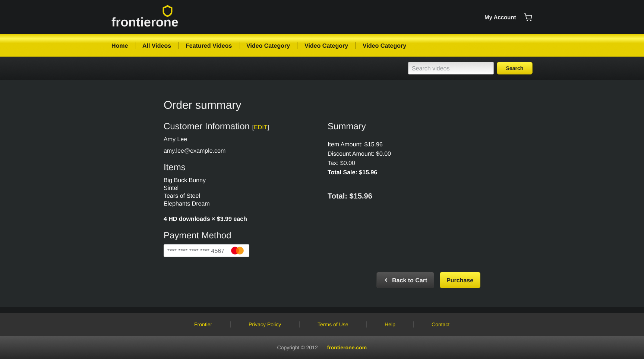
Task: Click the Discount Amount: $0.00 line
Action: (x=359, y=154)
